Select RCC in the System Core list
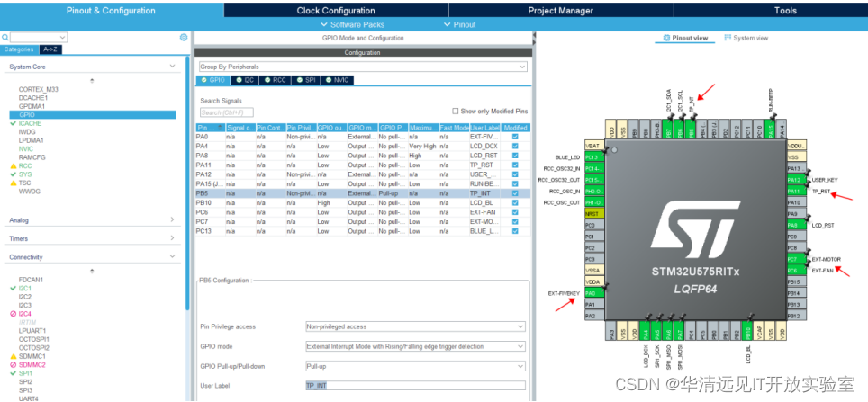The image size is (868, 402). (x=25, y=165)
